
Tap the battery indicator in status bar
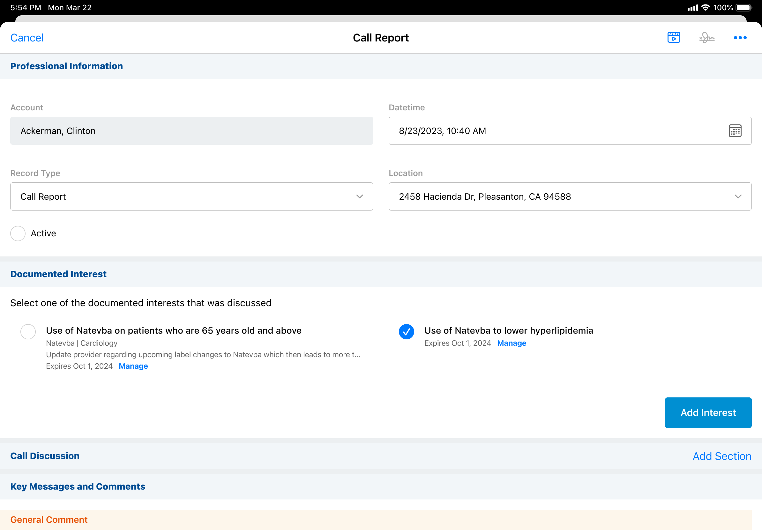pos(743,7)
